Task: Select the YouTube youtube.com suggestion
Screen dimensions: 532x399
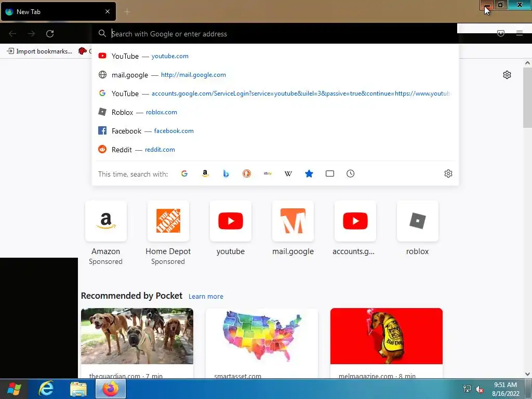Action: point(275,56)
